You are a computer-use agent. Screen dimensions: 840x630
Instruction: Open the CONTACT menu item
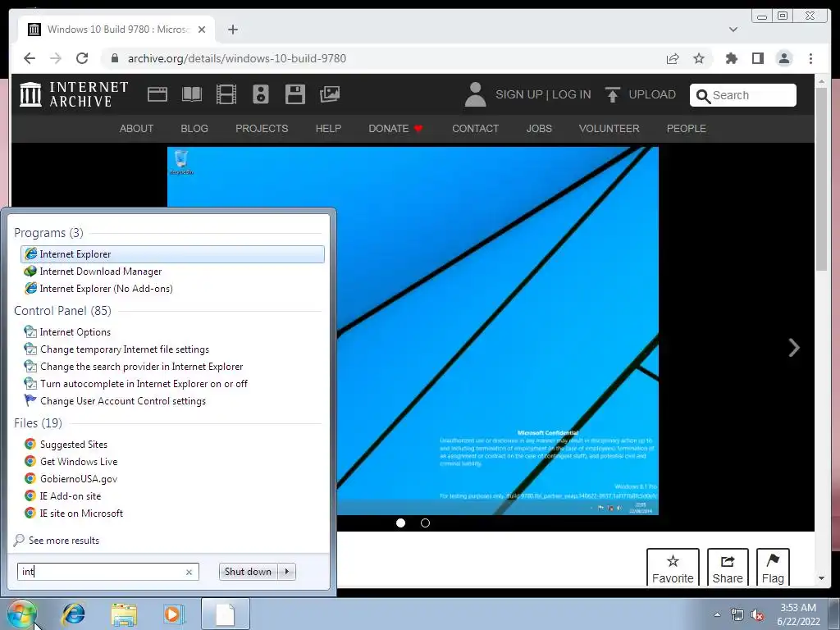pos(475,129)
